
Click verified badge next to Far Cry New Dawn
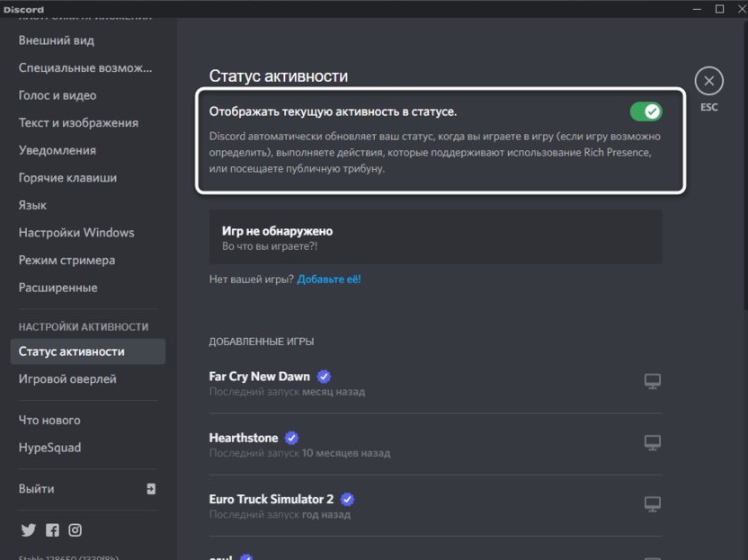click(x=325, y=377)
